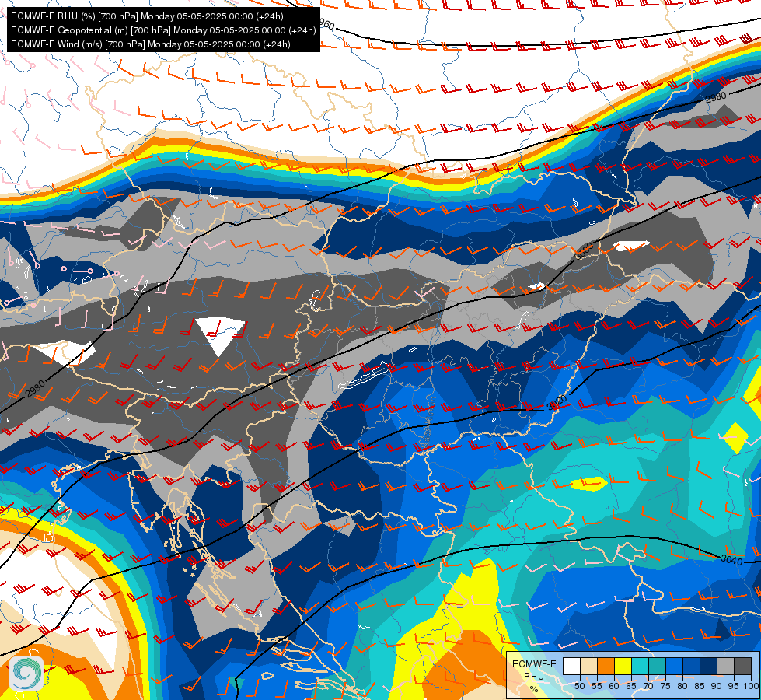Click the bright blue 75-80% legend swatch
This screenshot has width=761, height=700.
pyautogui.click(x=675, y=666)
